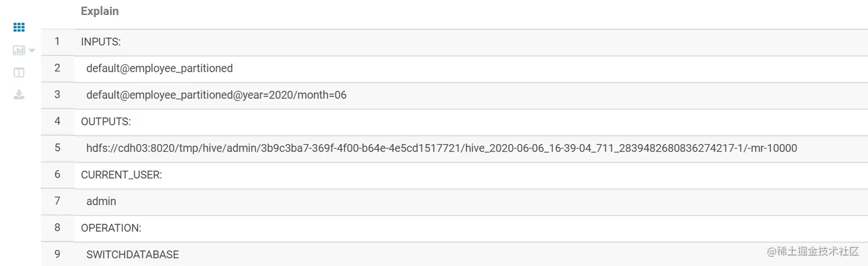The height and width of the screenshot is (266, 868).
Task: Select row number 3
Action: [57, 94]
